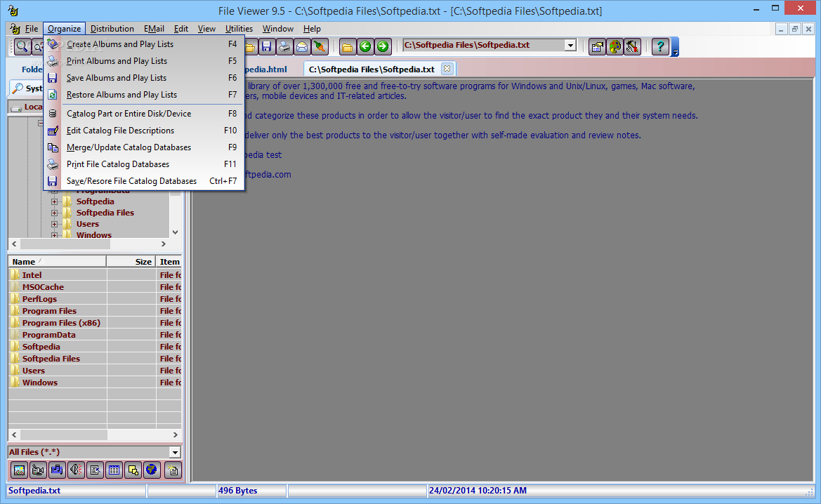This screenshot has width=821, height=504.
Task: Open the Edit menu
Action: pyautogui.click(x=181, y=29)
